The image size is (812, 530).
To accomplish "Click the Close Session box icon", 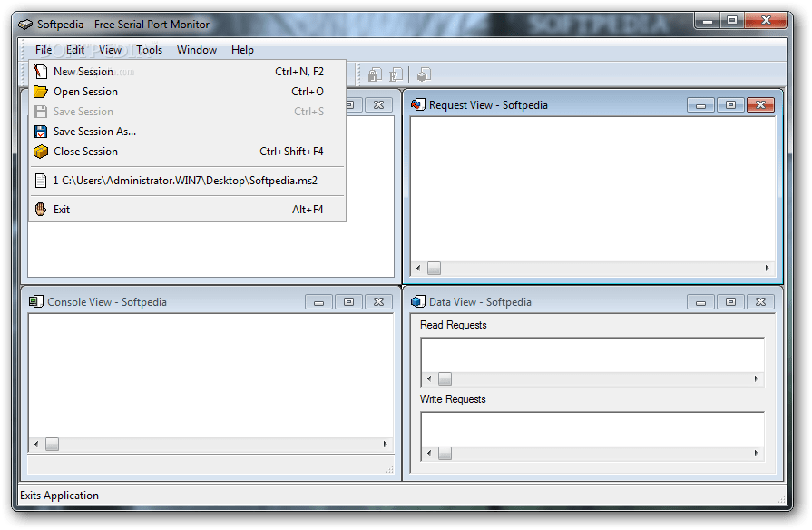I will (x=41, y=152).
